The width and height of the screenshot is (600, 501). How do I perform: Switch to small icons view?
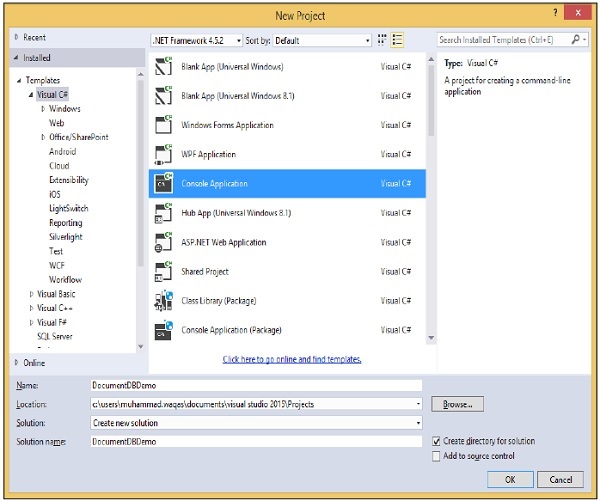[x=382, y=40]
